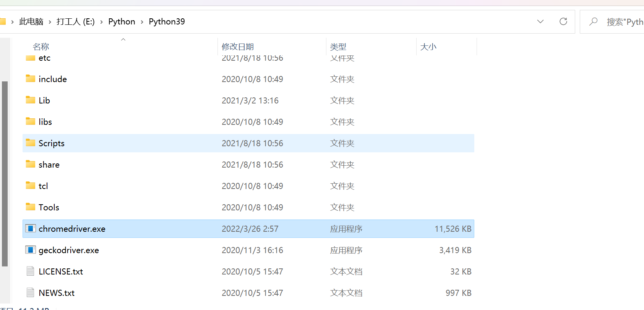644x310 pixels.
Task: Expand chevron before 此电脑 breadcrumb
Action: tap(12, 22)
